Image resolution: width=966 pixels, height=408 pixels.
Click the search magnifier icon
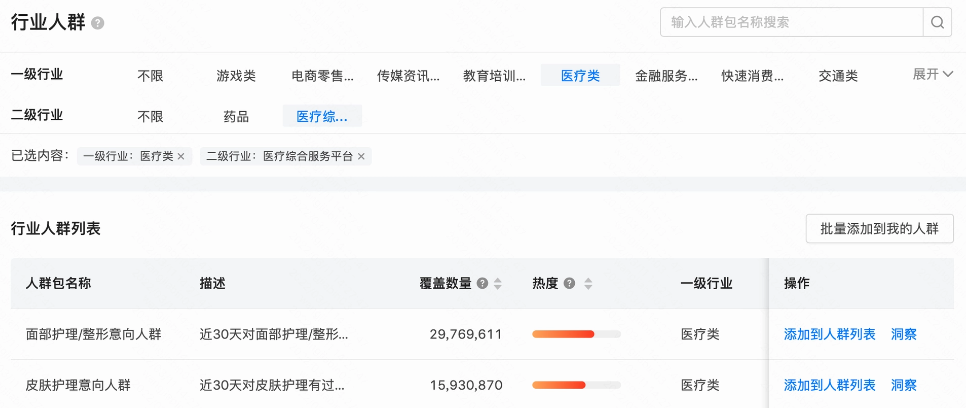[x=937, y=23]
